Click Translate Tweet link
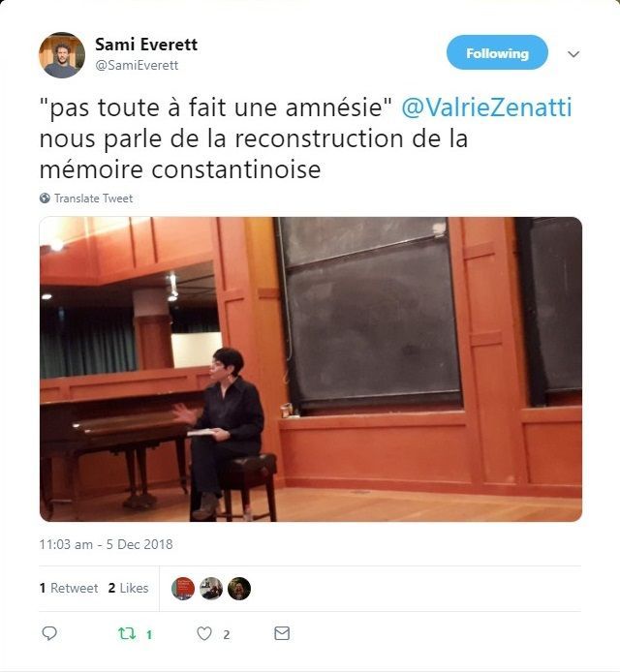Viewport: 620px width, 672px height. click(93, 199)
